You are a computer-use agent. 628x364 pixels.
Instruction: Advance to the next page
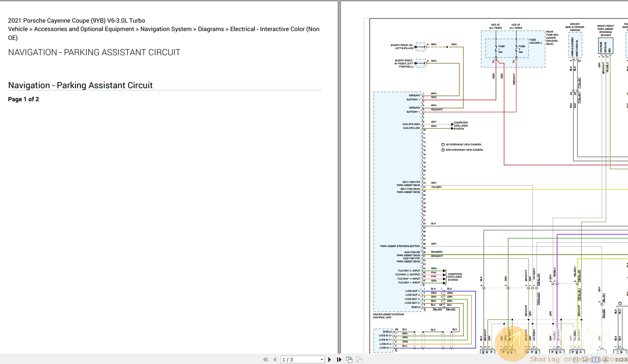[329, 359]
